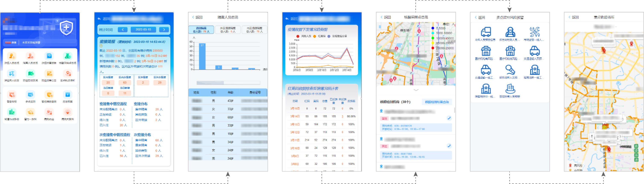644x184 pixels.
Task: Open 隔离人员总览 icon on home grid
Action: (x=30, y=56)
